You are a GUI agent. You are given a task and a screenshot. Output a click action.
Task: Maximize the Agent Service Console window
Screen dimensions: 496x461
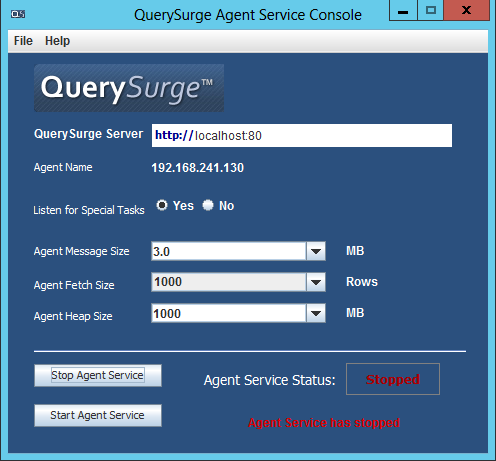(430, 11)
